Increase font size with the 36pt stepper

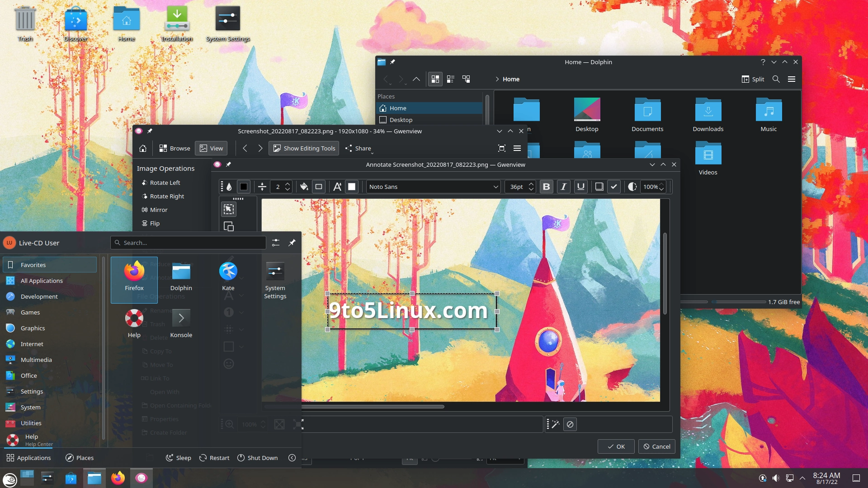[x=531, y=184]
